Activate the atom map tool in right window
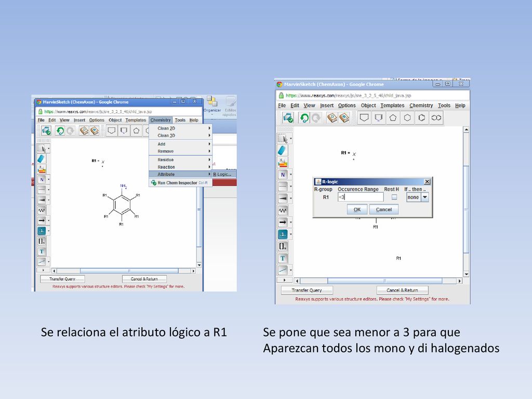This screenshot has width=532, height=399. click(x=282, y=234)
